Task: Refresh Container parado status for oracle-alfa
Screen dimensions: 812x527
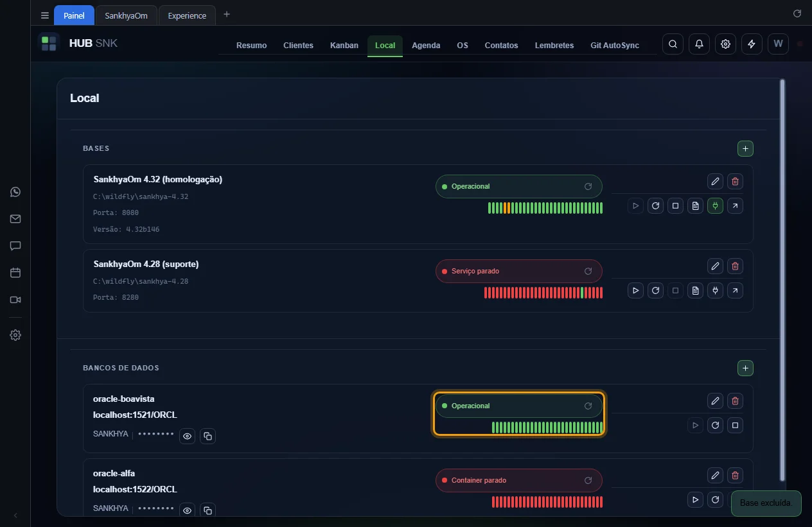Action: [588, 480]
